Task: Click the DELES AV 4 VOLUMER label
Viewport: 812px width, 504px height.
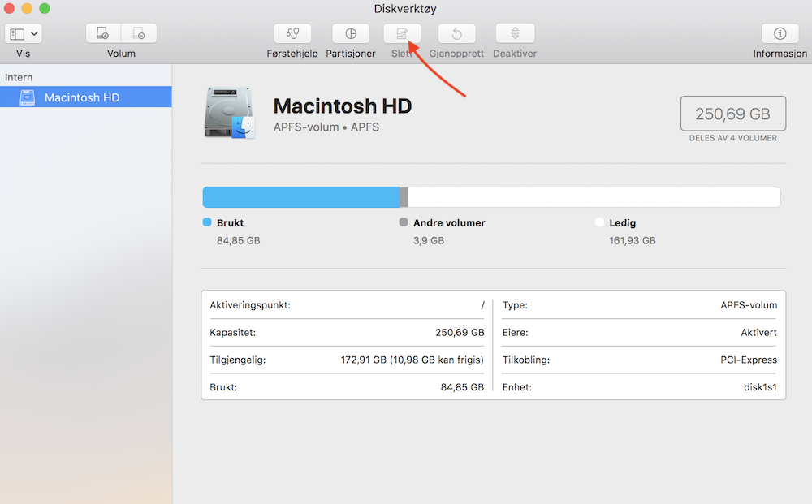Action: tap(732, 138)
